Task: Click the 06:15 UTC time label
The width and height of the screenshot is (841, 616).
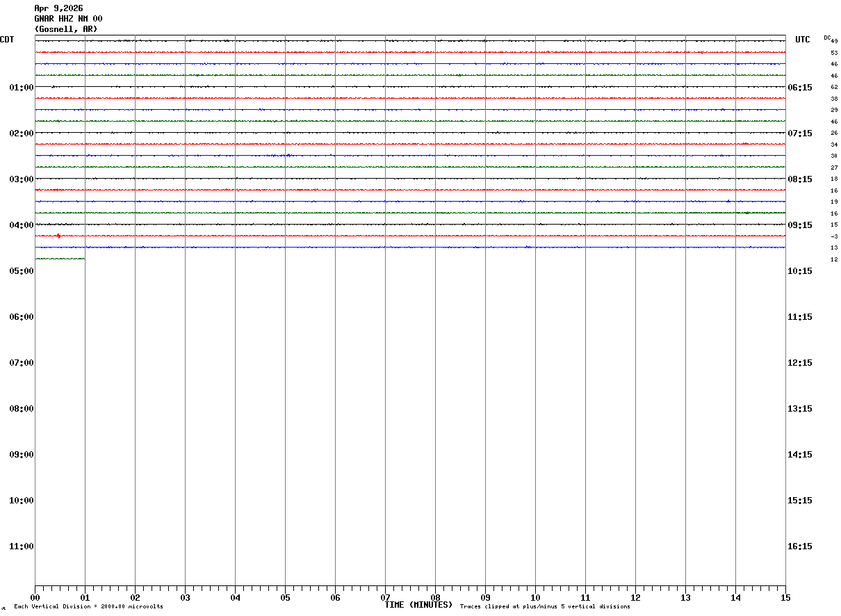Action: point(800,88)
